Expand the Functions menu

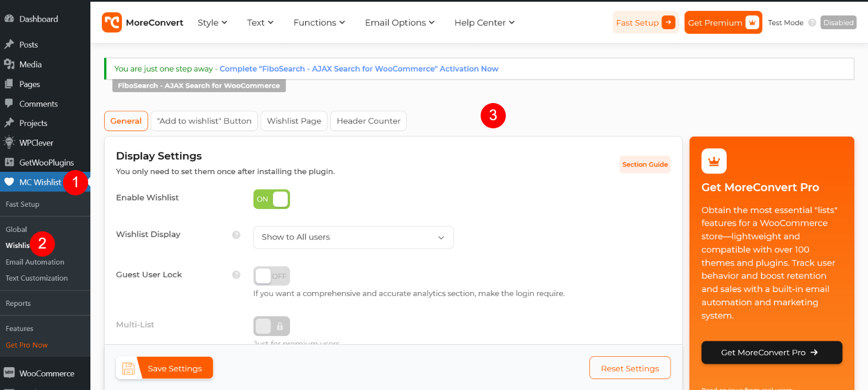(x=319, y=22)
